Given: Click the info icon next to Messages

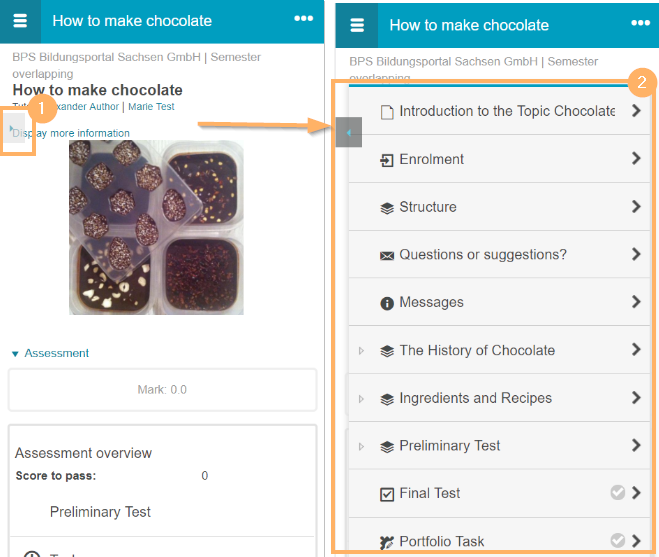Looking at the screenshot, I should [387, 303].
